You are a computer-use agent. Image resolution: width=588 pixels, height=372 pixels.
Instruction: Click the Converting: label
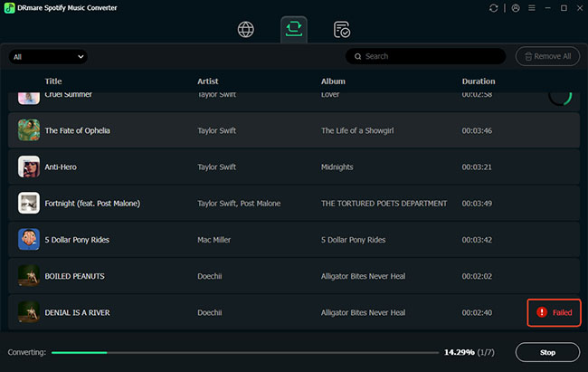pos(26,352)
